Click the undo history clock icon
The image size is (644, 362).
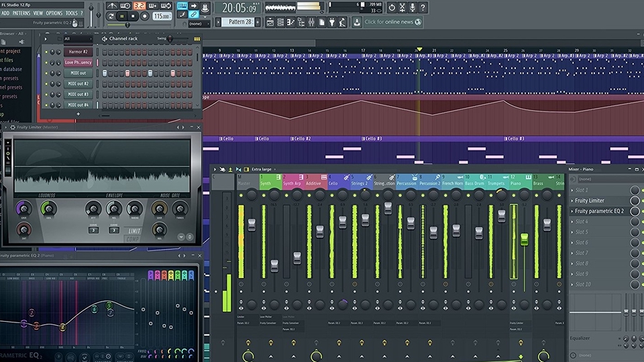(x=392, y=7)
